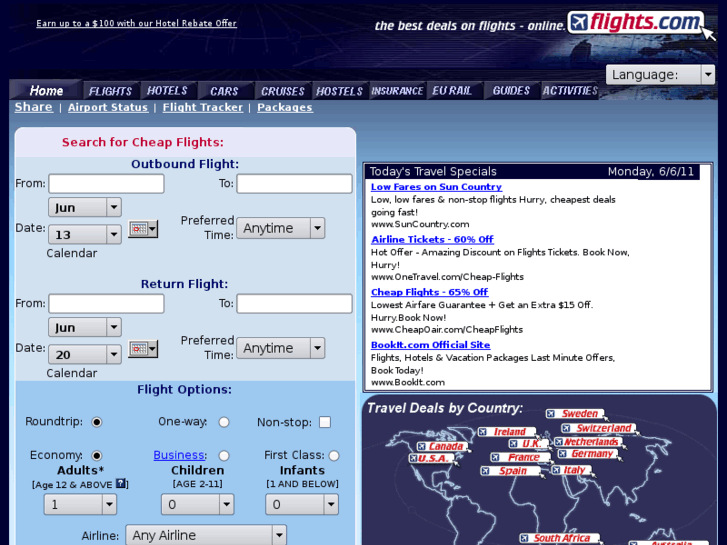727x545 pixels.
Task: Click Italy country tag on map
Action: pyautogui.click(x=571, y=470)
